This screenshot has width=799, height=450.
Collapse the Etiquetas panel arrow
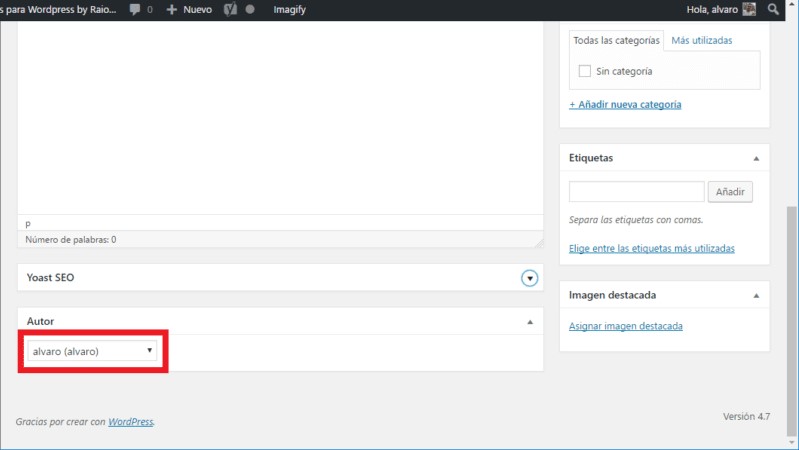point(756,158)
